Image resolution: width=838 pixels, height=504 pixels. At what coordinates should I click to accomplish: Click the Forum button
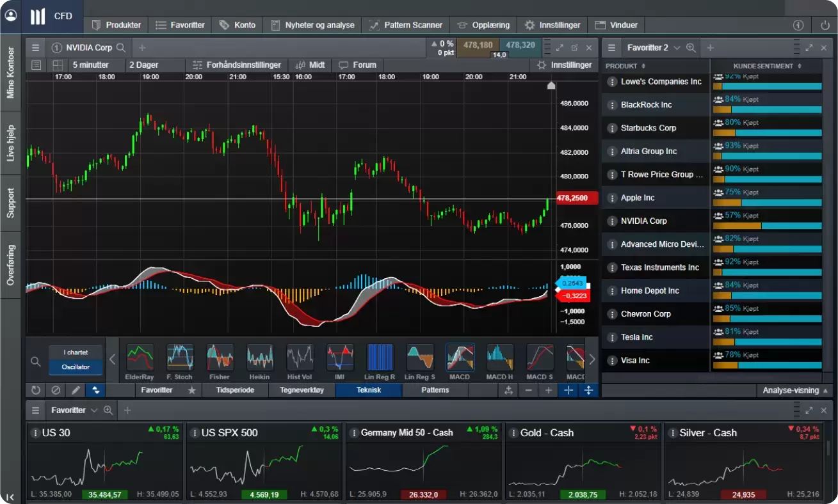358,65
